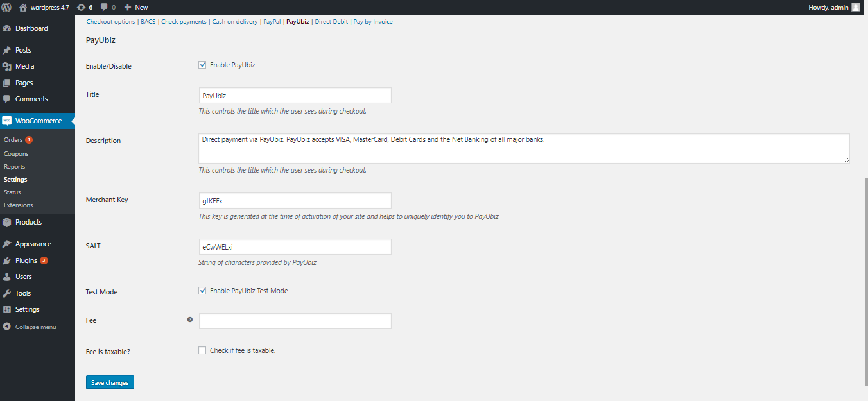Click the home icon next to wordpress 4.7
868x401 pixels.
(x=23, y=7)
